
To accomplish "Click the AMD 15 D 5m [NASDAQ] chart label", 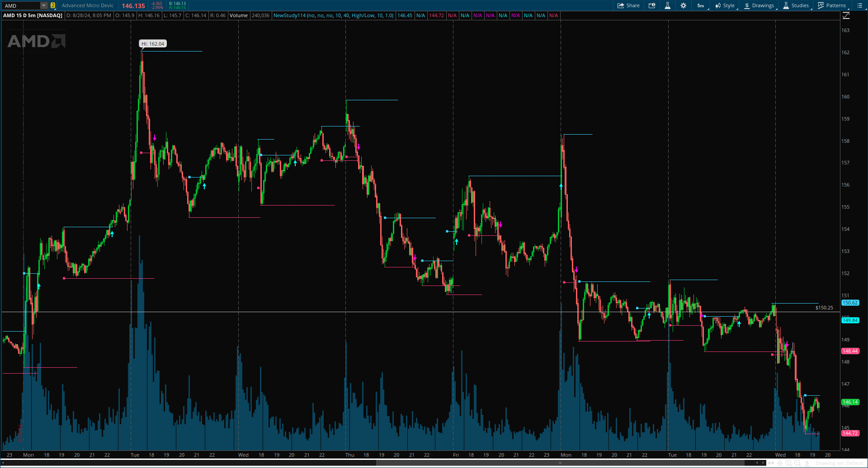I will tap(33, 15).
